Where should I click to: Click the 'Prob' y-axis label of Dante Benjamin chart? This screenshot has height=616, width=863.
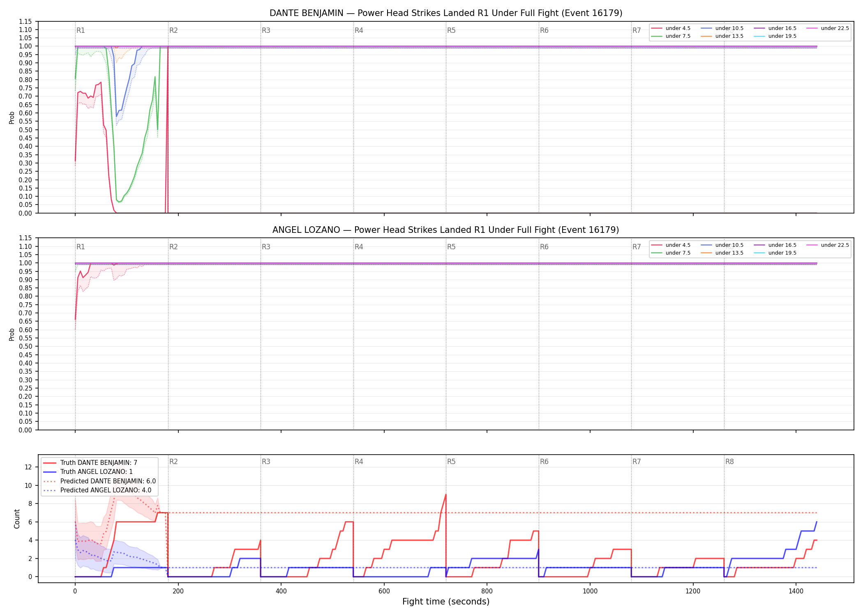click(12, 118)
